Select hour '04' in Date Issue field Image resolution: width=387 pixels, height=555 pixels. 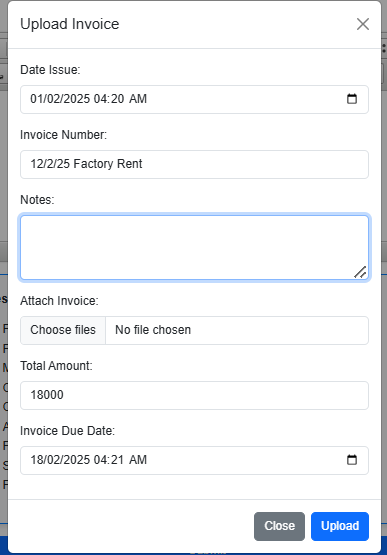100,99
